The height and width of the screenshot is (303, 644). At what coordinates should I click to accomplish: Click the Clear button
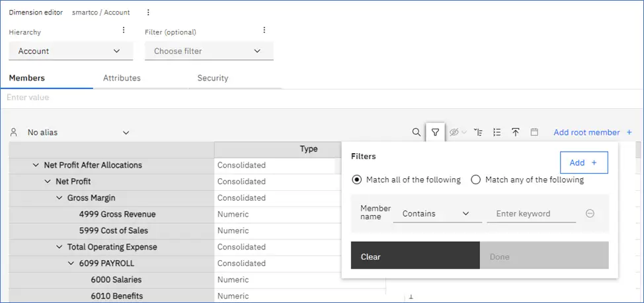415,255
